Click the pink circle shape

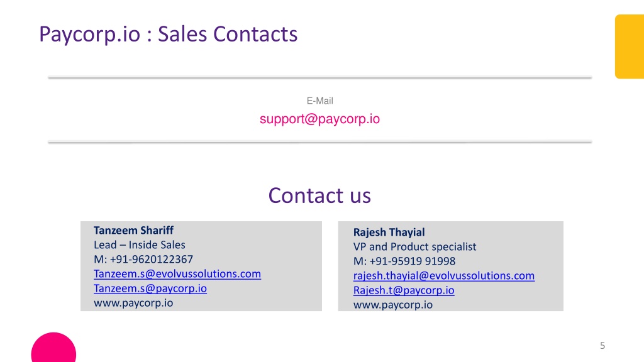pyautogui.click(x=53, y=348)
